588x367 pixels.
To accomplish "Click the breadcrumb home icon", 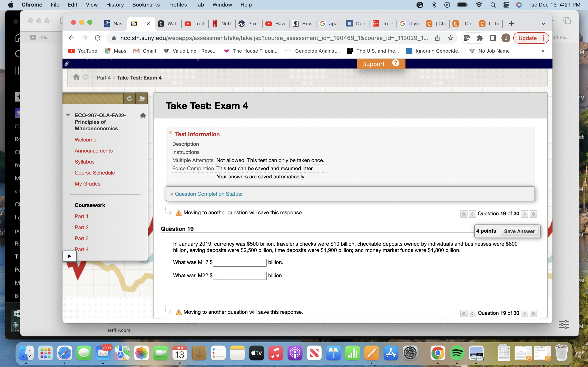I will (x=76, y=77).
